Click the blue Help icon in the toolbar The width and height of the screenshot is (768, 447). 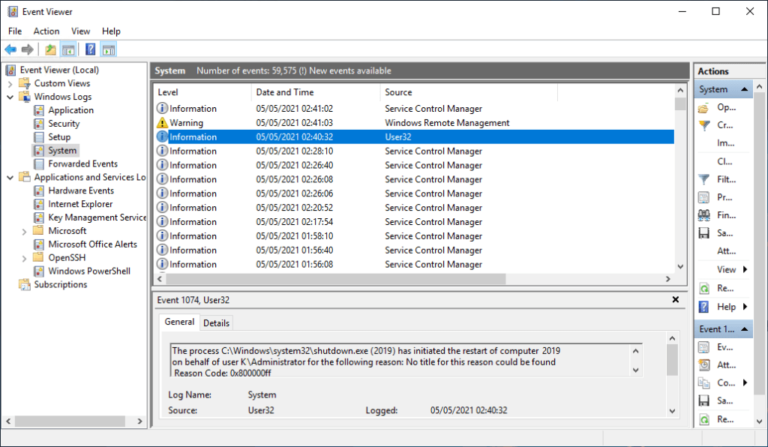[x=90, y=49]
